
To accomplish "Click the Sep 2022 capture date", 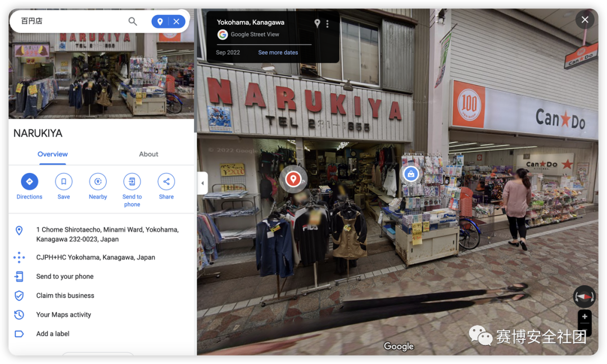I will (x=228, y=53).
